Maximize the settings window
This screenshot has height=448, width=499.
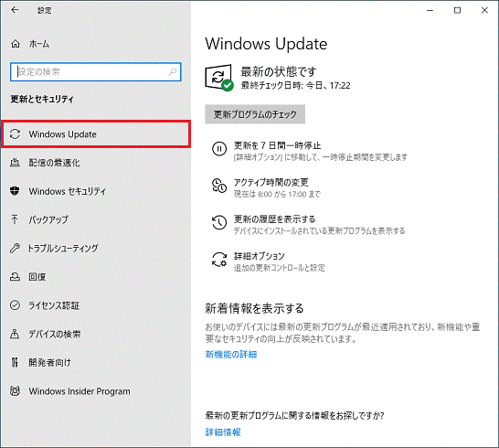(457, 10)
